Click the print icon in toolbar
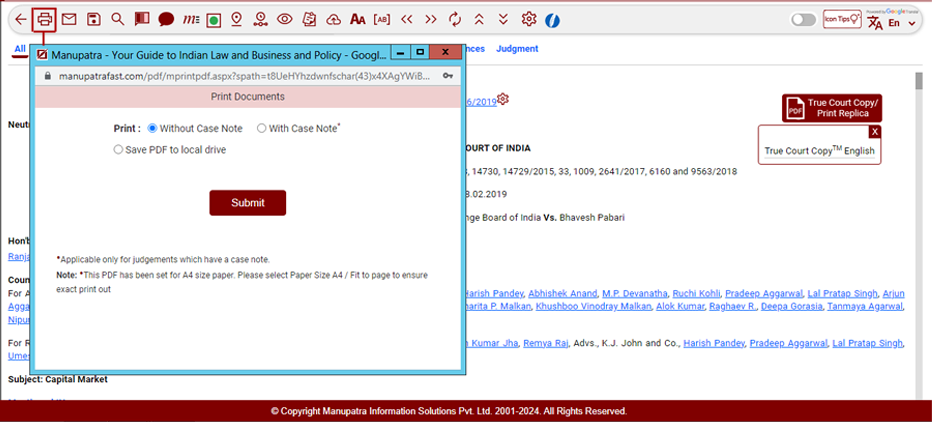Viewport: 932px width, 422px height. tap(44, 19)
